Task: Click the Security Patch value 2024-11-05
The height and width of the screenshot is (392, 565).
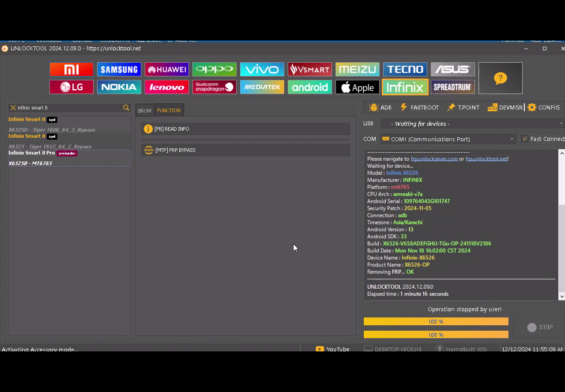Action: click(x=418, y=208)
